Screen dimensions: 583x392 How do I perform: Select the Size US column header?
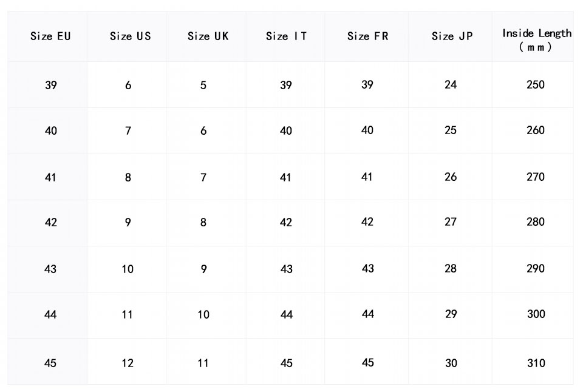coord(130,36)
